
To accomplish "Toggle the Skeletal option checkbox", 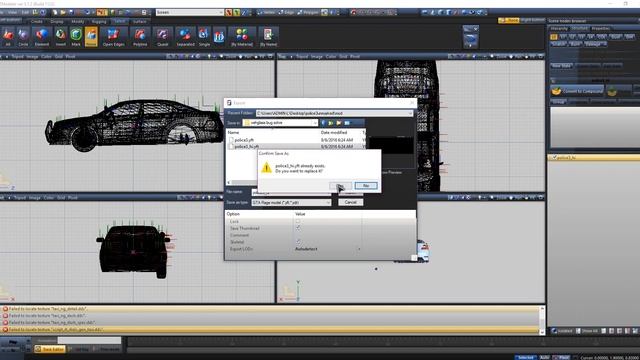I will pos(298,242).
